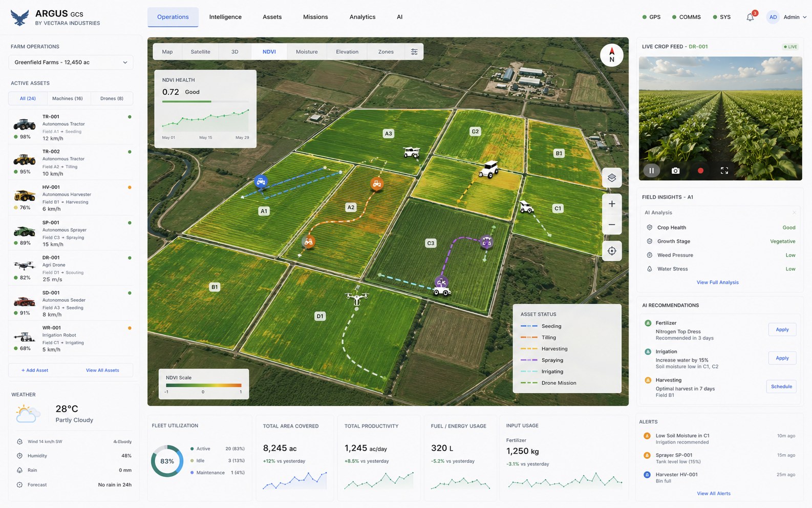The image size is (812, 508).
Task: Click the 83% fleet utilization ring
Action: coord(167,461)
